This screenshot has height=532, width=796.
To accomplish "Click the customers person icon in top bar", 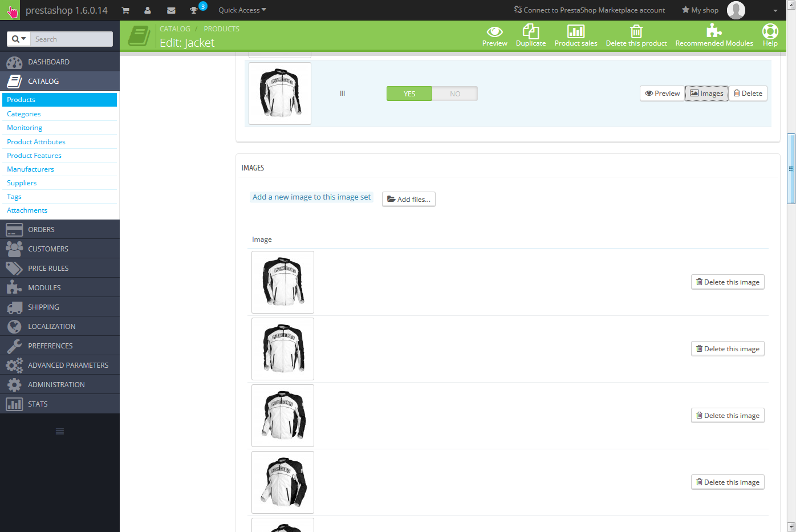I will click(148, 10).
